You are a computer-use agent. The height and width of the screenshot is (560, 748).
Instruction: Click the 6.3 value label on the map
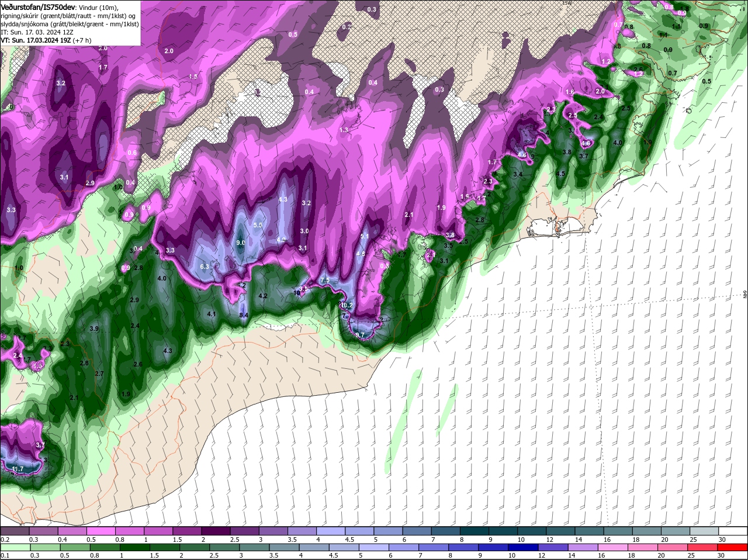coord(205,267)
